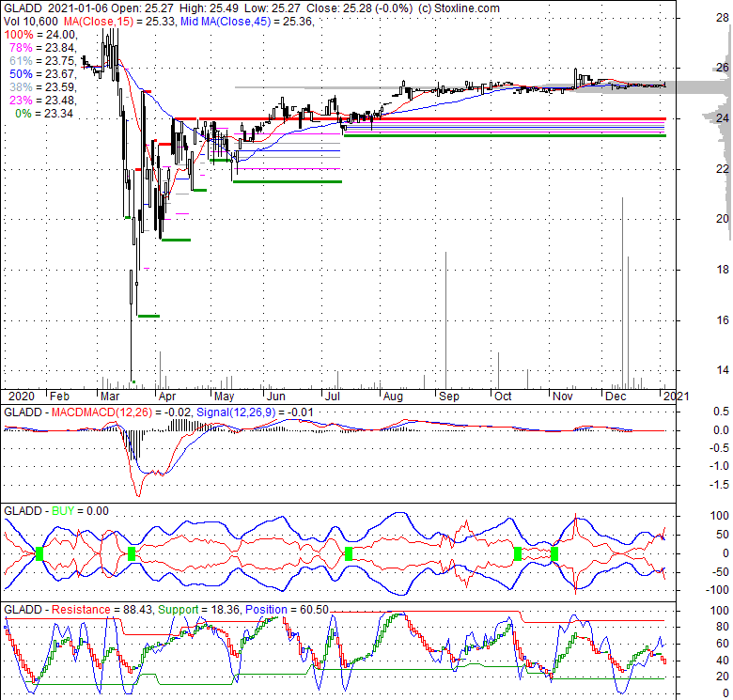Click the Position = 60.50 legend
Image resolution: width=733 pixels, height=700 pixels.
(287, 610)
